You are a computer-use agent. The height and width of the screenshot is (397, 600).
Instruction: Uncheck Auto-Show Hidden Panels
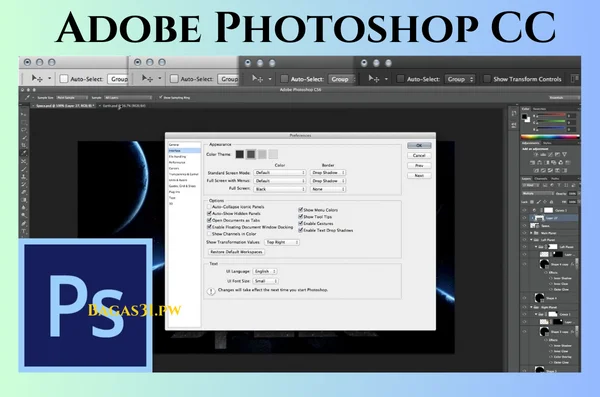pos(209,213)
